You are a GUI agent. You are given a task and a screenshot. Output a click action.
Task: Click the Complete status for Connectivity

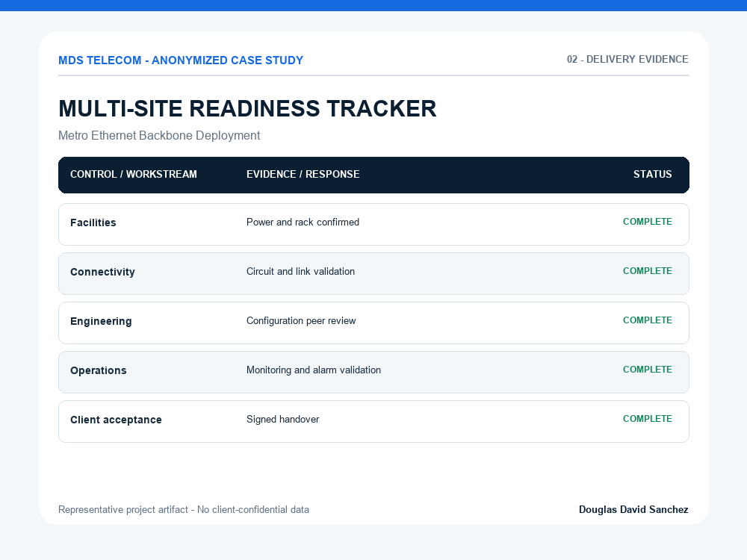click(x=648, y=271)
